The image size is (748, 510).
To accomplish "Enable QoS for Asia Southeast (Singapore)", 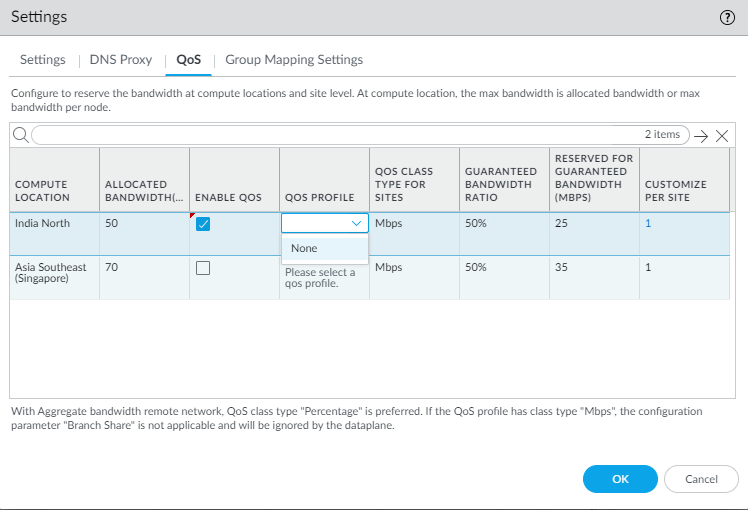I will 203,268.
